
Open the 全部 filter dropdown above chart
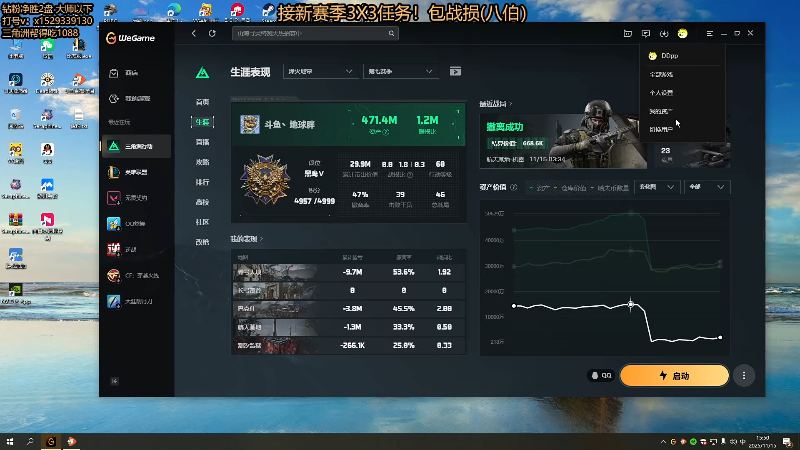click(x=707, y=187)
